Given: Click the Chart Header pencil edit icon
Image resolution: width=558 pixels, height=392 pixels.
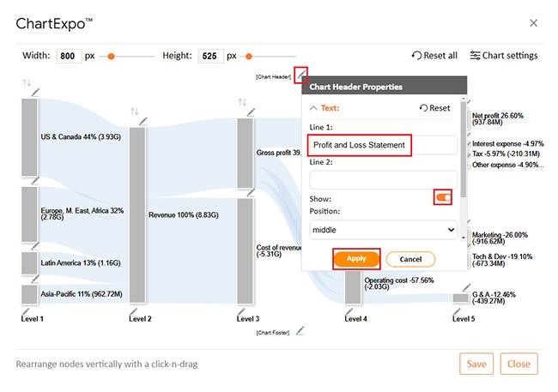Looking at the screenshot, I should (300, 75).
